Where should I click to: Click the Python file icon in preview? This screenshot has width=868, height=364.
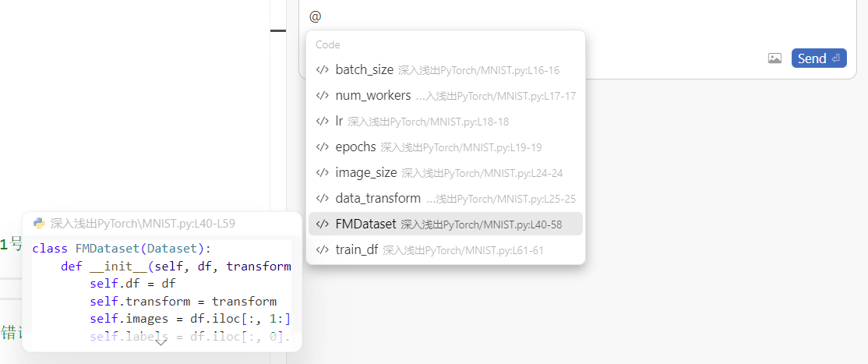39,224
